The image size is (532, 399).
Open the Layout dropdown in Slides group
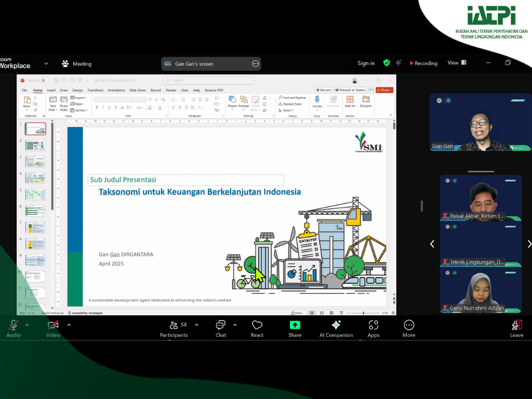coord(78,98)
